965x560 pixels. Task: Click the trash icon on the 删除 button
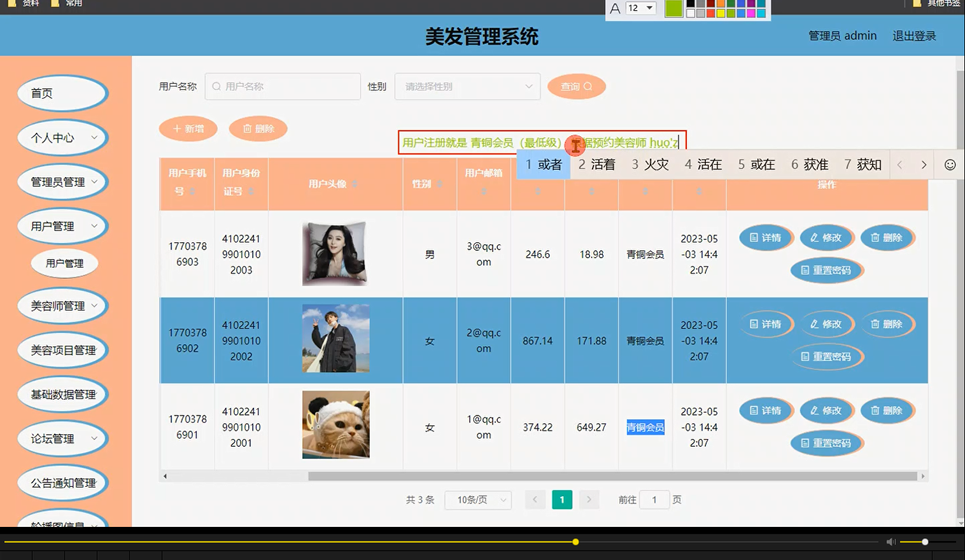248,129
